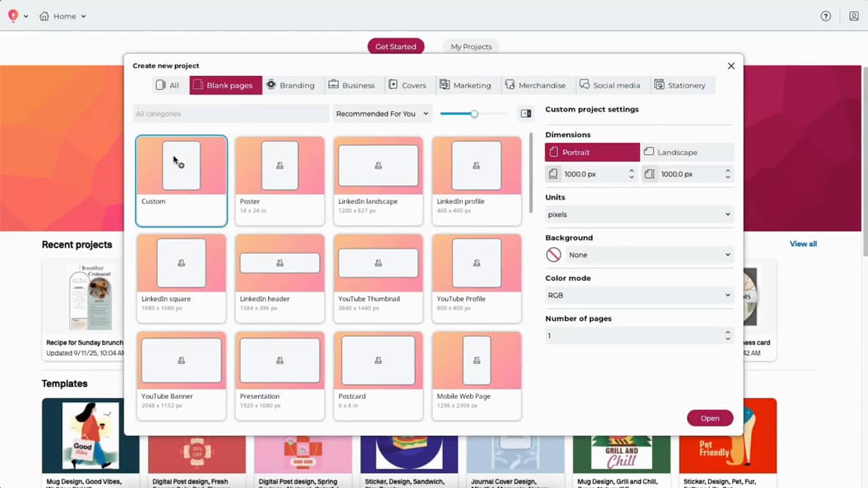
Task: Open the Recommended For You sort dropdown
Action: (x=382, y=114)
